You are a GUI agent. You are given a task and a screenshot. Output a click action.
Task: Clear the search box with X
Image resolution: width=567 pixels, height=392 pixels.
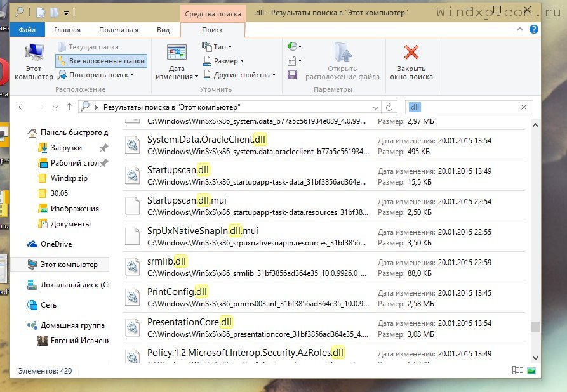[x=524, y=107]
